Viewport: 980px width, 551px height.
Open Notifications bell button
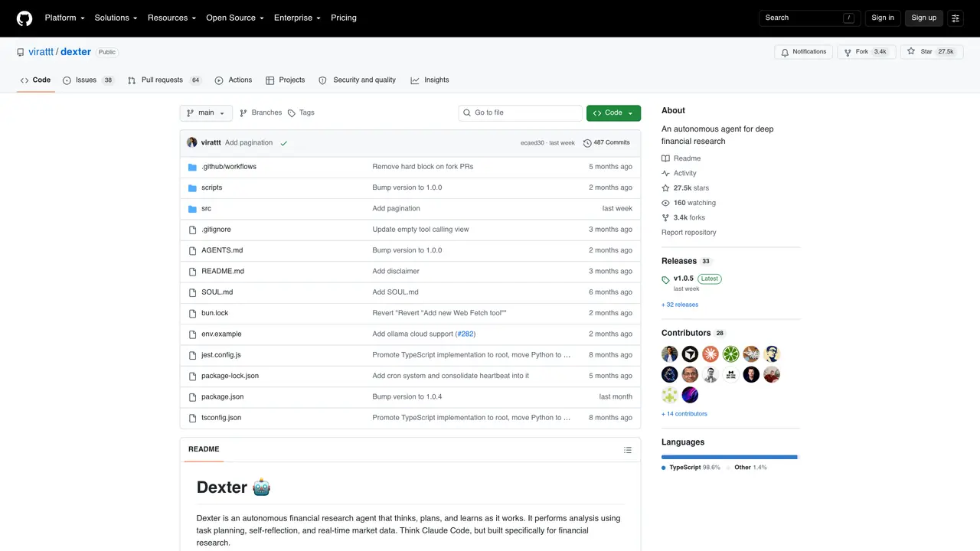tap(803, 52)
